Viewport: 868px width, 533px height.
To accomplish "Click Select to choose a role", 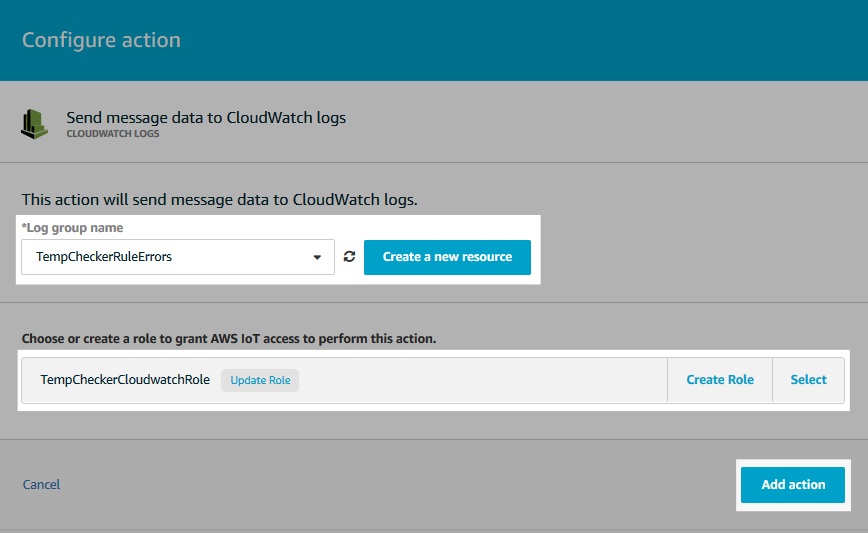I will click(x=808, y=380).
